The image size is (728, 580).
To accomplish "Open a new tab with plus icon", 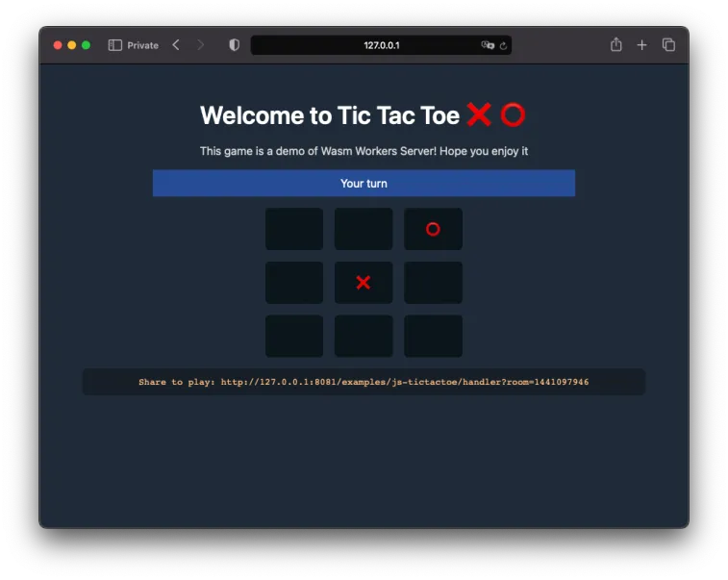I will [x=642, y=45].
